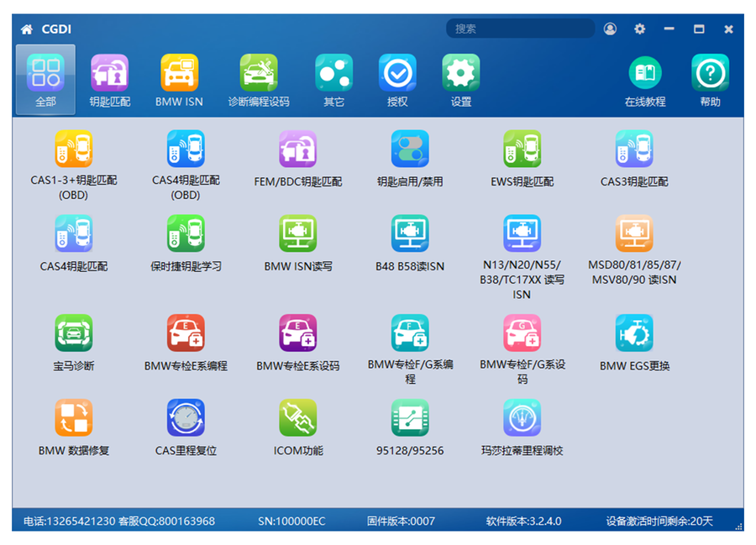Select EWS钥匙匹配 icon
Screen dimensions: 756x545
click(x=522, y=149)
